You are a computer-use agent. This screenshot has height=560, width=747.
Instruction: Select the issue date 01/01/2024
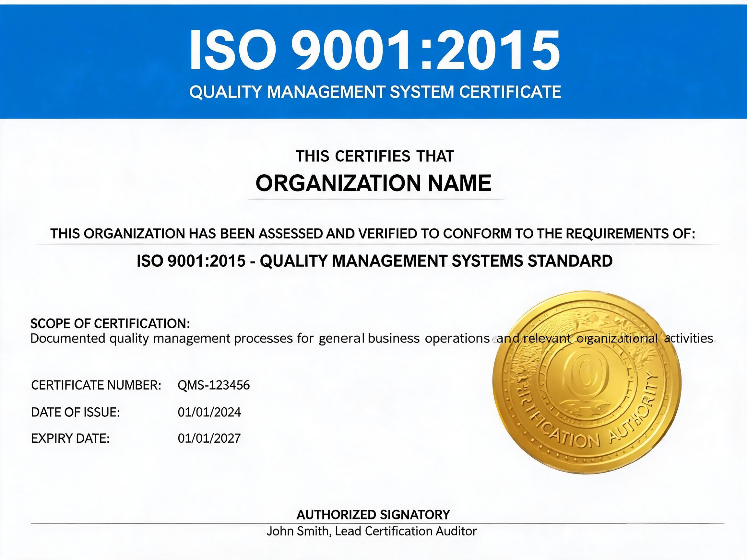pos(209,412)
